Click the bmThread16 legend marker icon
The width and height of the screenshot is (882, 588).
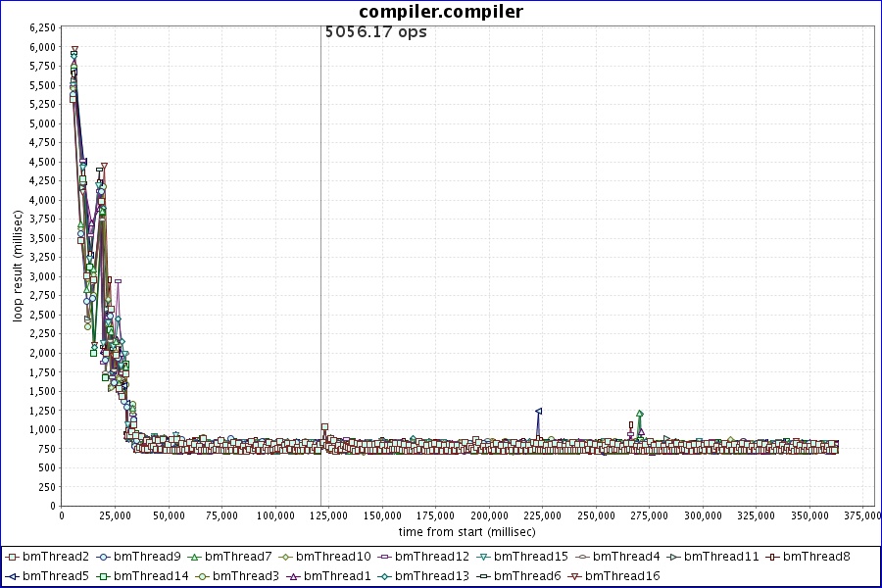[575, 575]
